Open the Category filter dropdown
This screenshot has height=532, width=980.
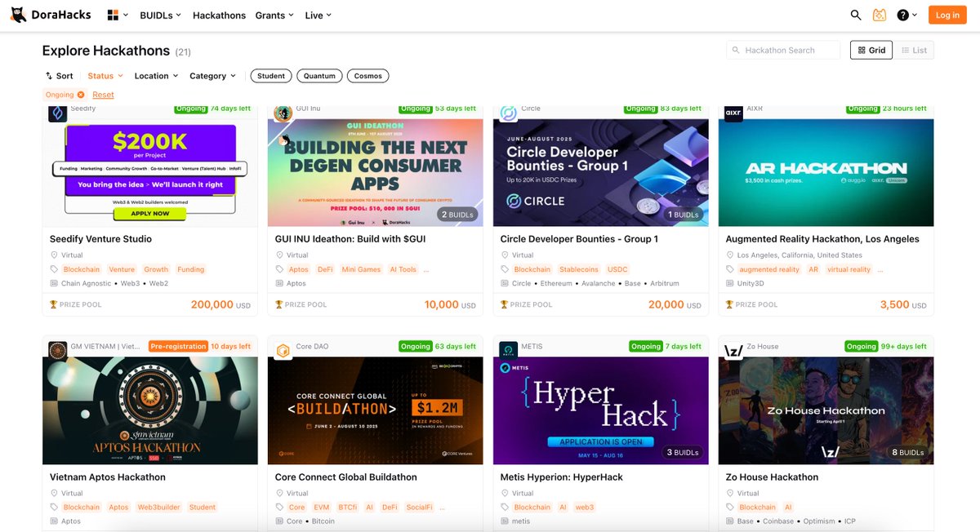click(212, 76)
